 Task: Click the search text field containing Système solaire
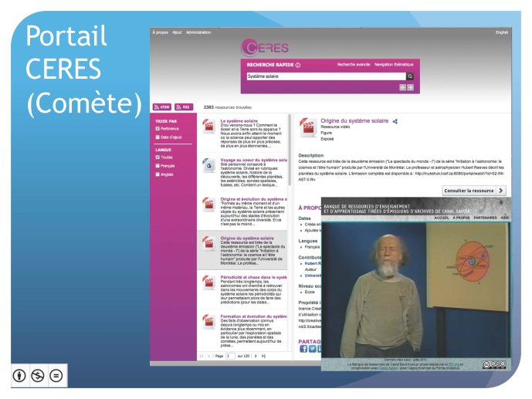click(x=326, y=76)
